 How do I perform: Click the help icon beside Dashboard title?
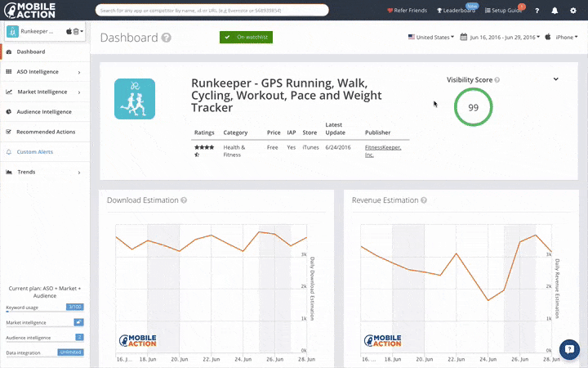(x=167, y=38)
